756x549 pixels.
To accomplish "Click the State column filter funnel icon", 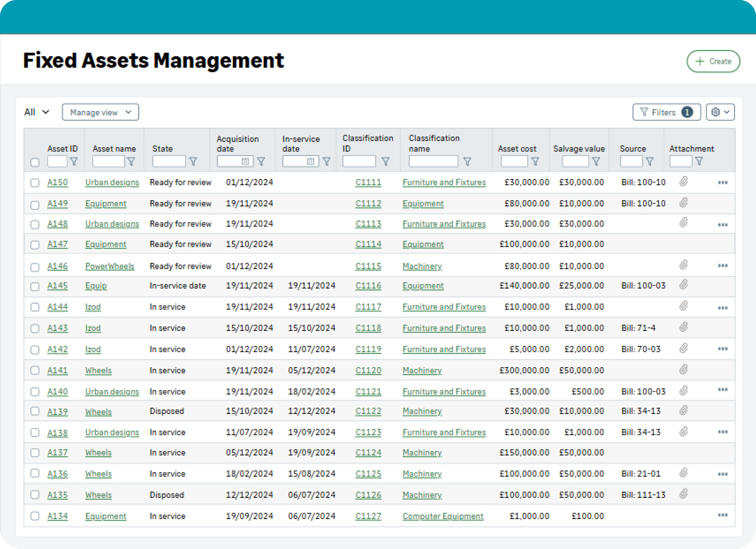I will coord(193,162).
